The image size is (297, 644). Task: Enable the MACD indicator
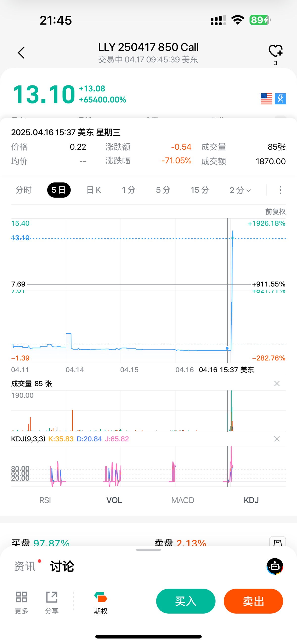(x=183, y=500)
